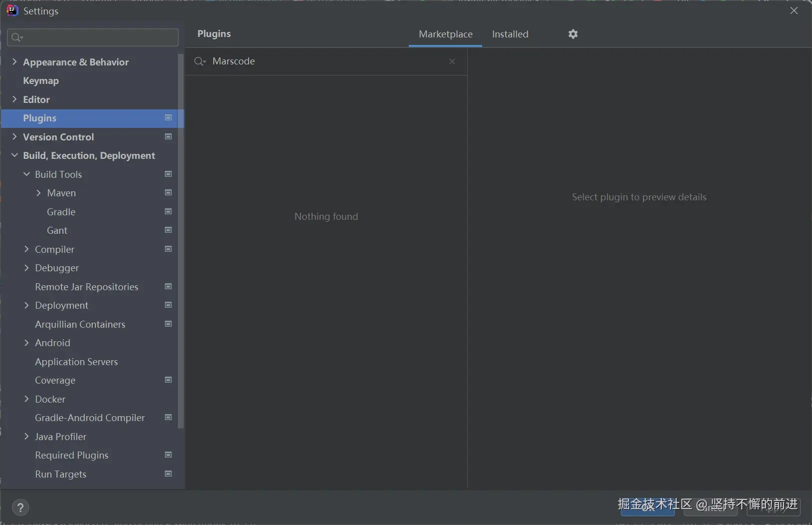812x525 pixels.
Task: Click the project-level icon beside Gradle-Android Compiler
Action: 168,417
